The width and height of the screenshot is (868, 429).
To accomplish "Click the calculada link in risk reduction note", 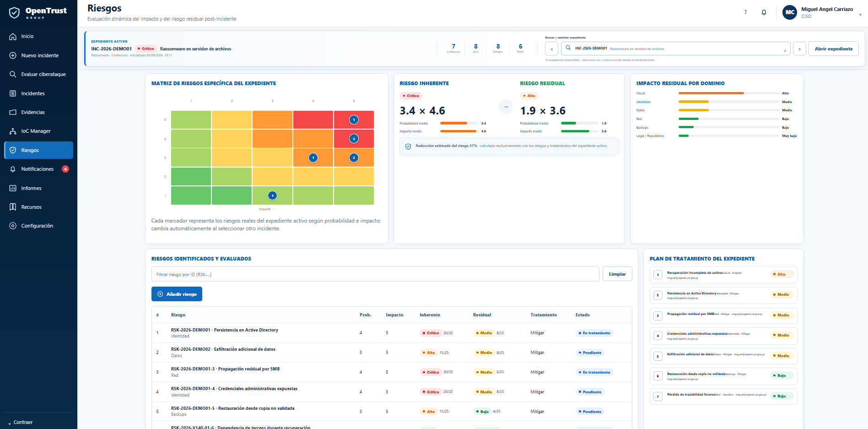I will tap(487, 146).
